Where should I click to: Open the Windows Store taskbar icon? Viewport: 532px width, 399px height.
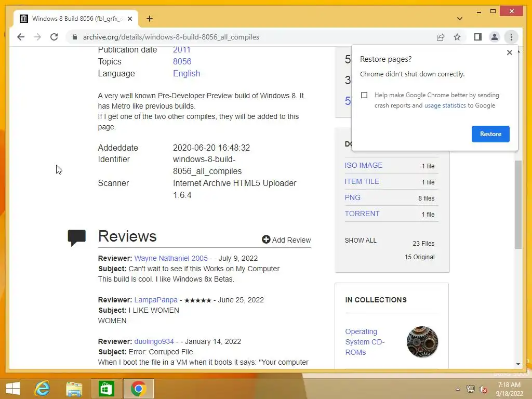tap(106, 389)
